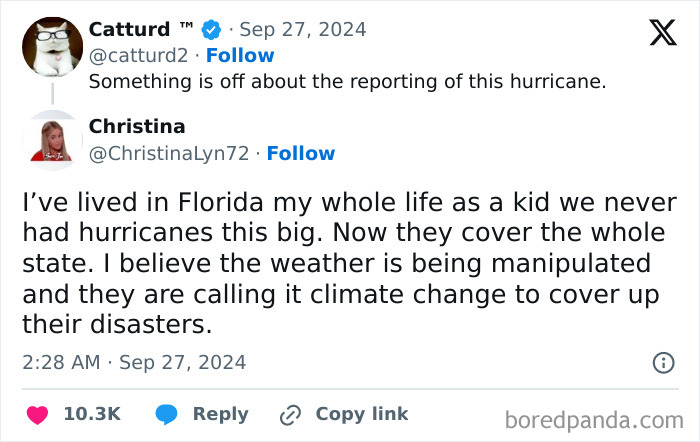Follow @catturd2
700x442 pixels.
coord(240,55)
